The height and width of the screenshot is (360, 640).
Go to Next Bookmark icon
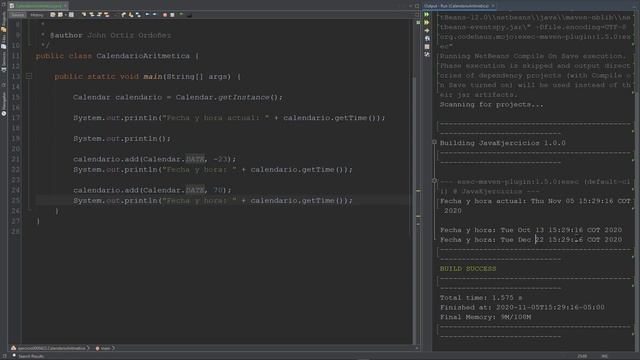[x=131, y=15]
